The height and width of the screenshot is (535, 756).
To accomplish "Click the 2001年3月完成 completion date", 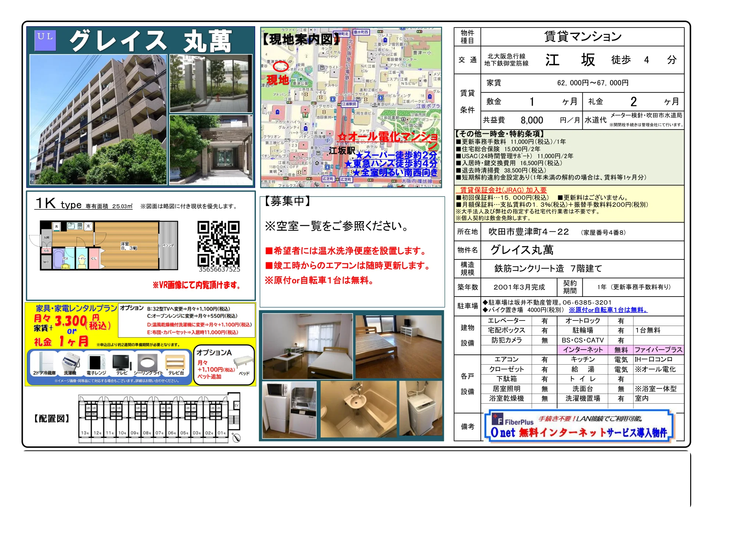I will 519,287.
